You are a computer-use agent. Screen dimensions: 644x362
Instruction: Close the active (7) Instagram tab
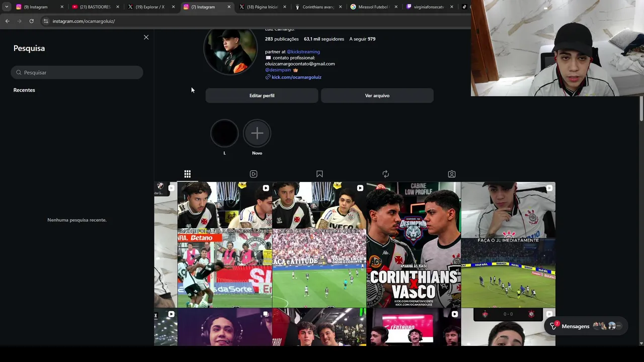[x=229, y=7]
